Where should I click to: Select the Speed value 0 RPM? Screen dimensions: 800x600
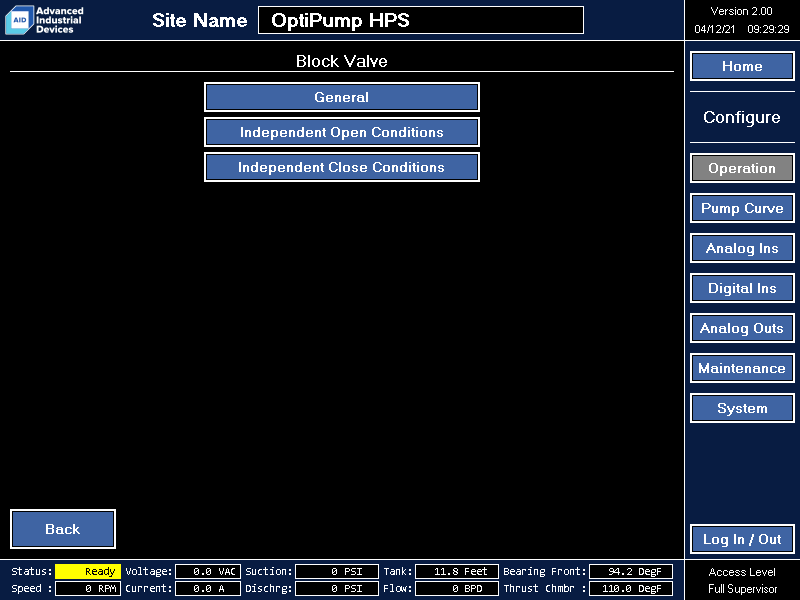tap(88, 588)
